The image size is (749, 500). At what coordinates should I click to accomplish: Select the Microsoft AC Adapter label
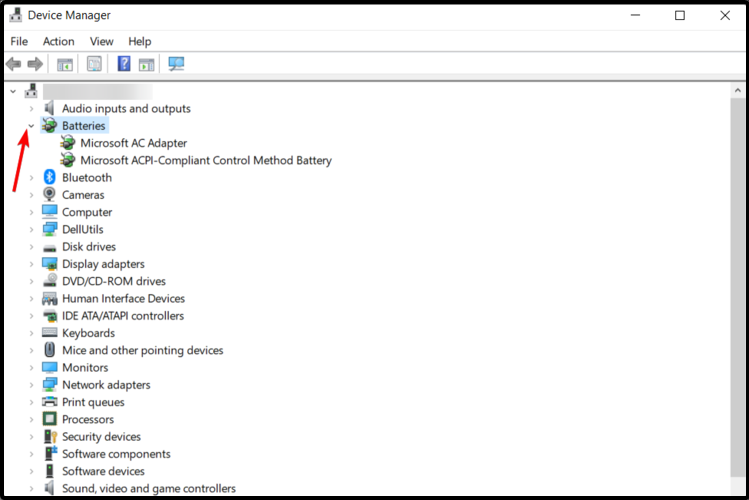point(134,143)
